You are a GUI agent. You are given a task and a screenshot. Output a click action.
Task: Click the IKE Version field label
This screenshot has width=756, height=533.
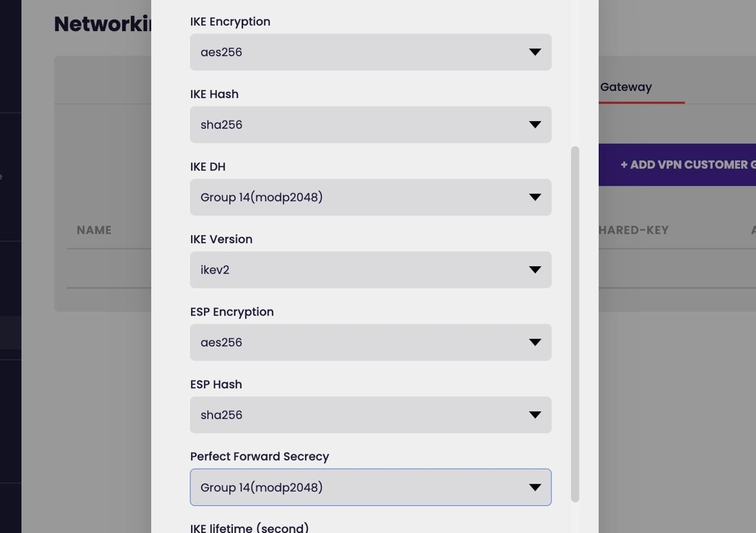[221, 239]
